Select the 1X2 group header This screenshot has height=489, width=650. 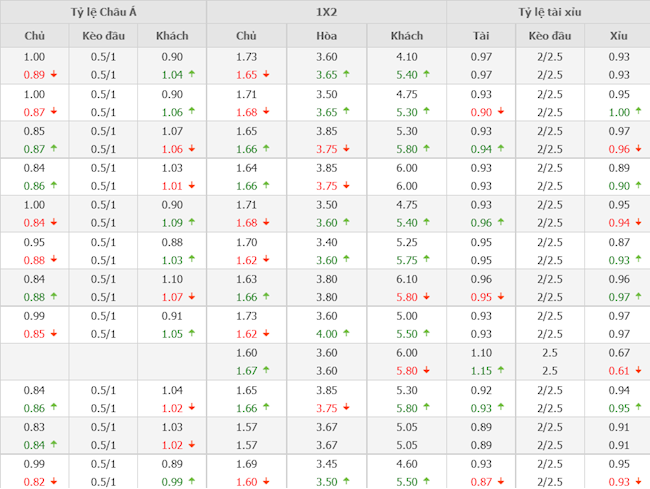point(326,12)
